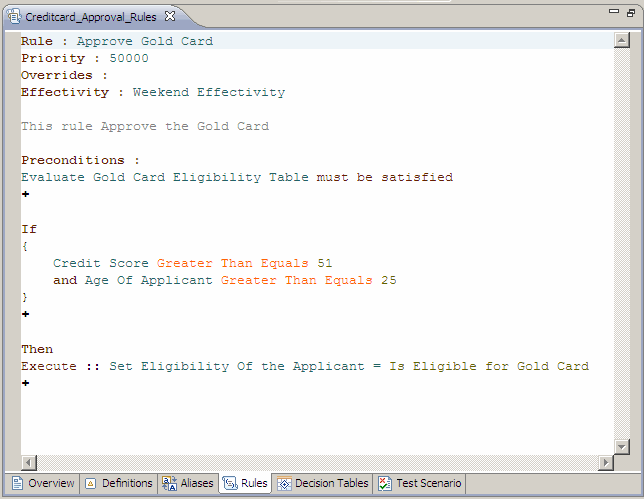Open Age Of Applicant's Greater Than Equals operator

pyautogui.click(x=296, y=280)
